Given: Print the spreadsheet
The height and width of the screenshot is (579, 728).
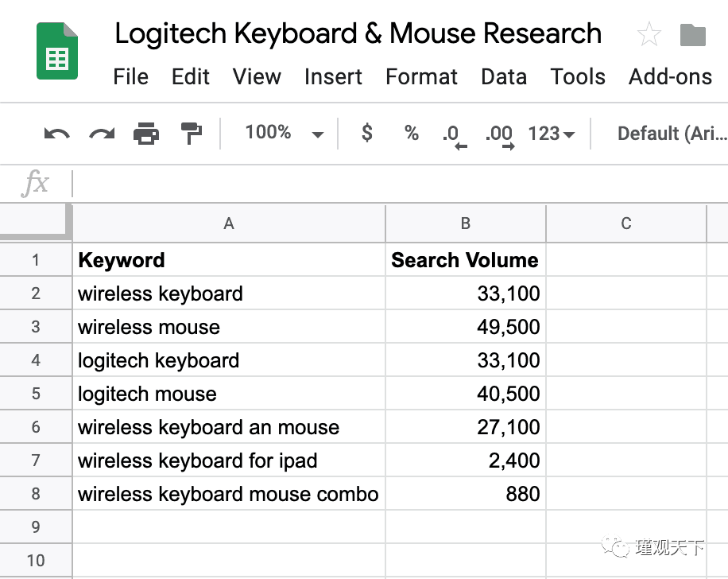Looking at the screenshot, I should click(146, 134).
